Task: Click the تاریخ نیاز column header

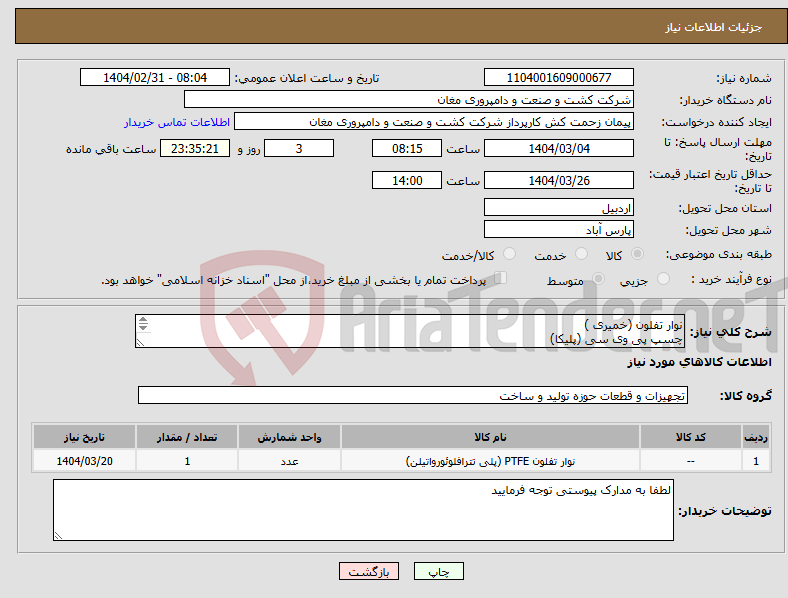Action: 84,437
